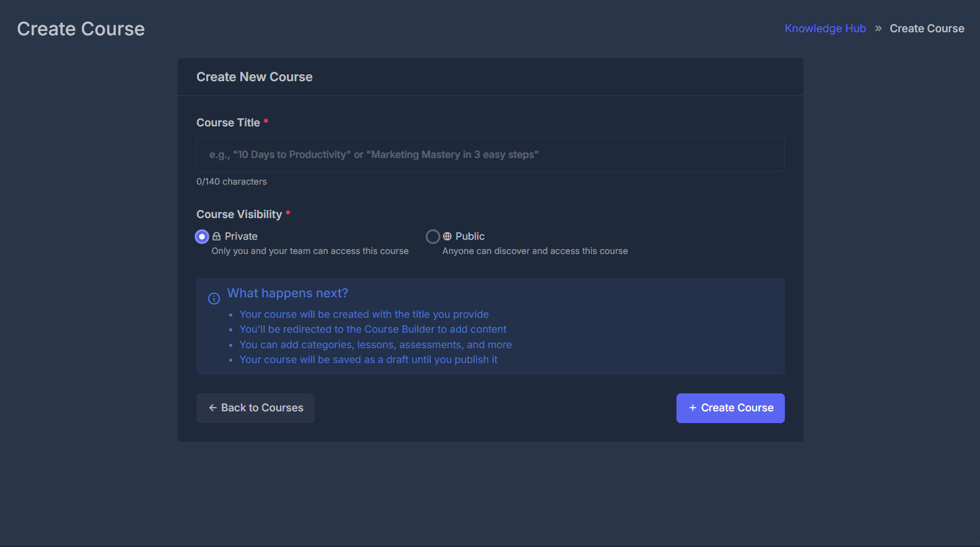Select the Private visibility radio button
The width and height of the screenshot is (980, 547).
(202, 237)
